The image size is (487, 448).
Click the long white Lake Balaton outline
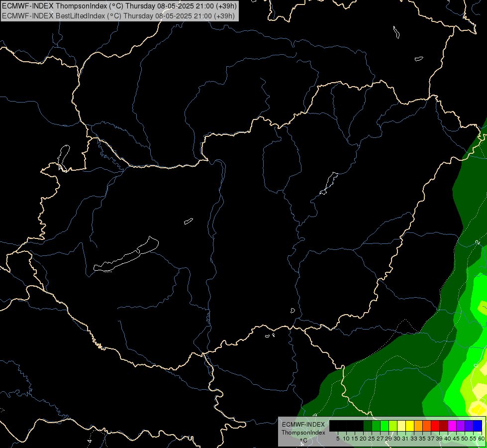(126, 255)
